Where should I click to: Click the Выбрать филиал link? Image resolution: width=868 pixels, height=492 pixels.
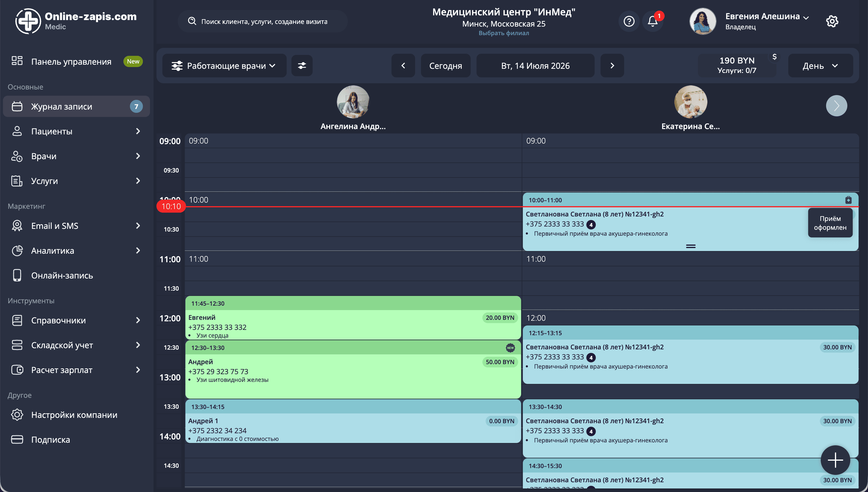[x=504, y=33]
